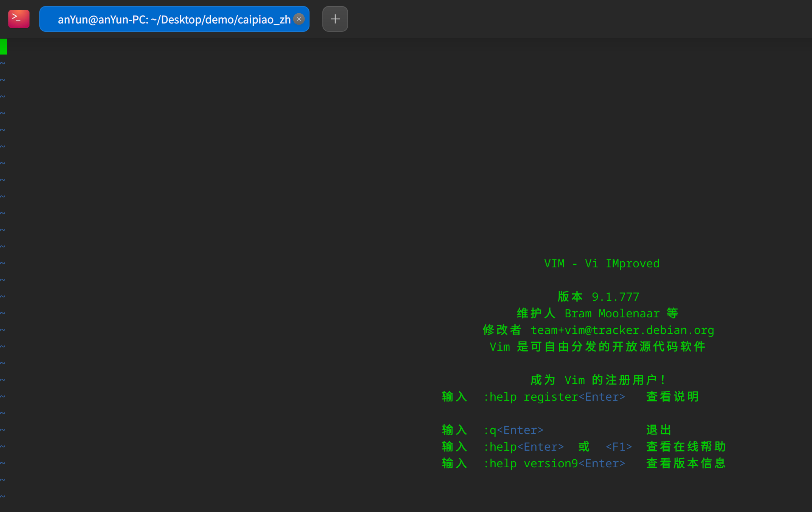Click ':help register<Enter>' command text
812x512 pixels.
[x=554, y=397]
